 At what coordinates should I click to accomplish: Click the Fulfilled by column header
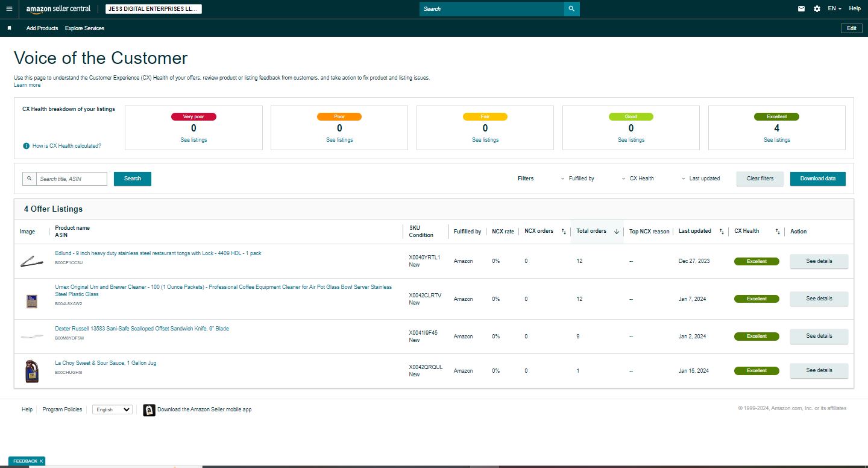467,232
